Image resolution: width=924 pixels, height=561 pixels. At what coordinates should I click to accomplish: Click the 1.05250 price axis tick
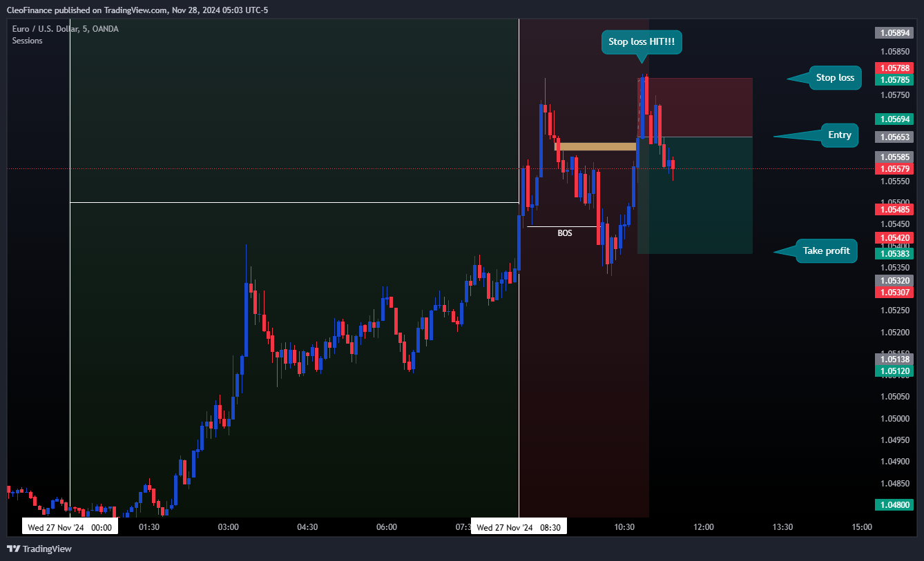(894, 310)
